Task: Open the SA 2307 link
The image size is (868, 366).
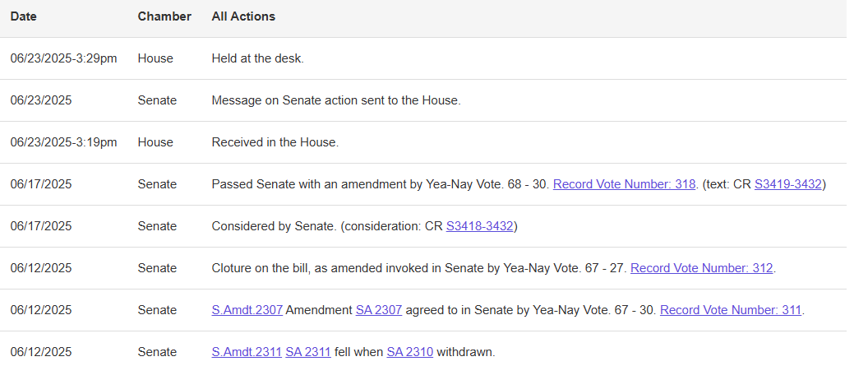Action: [x=378, y=310]
